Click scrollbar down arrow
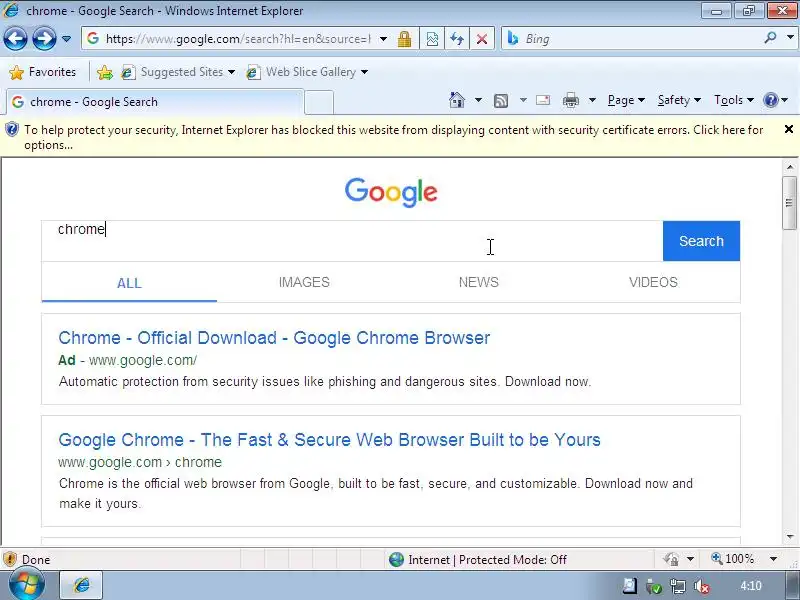 (x=790, y=537)
